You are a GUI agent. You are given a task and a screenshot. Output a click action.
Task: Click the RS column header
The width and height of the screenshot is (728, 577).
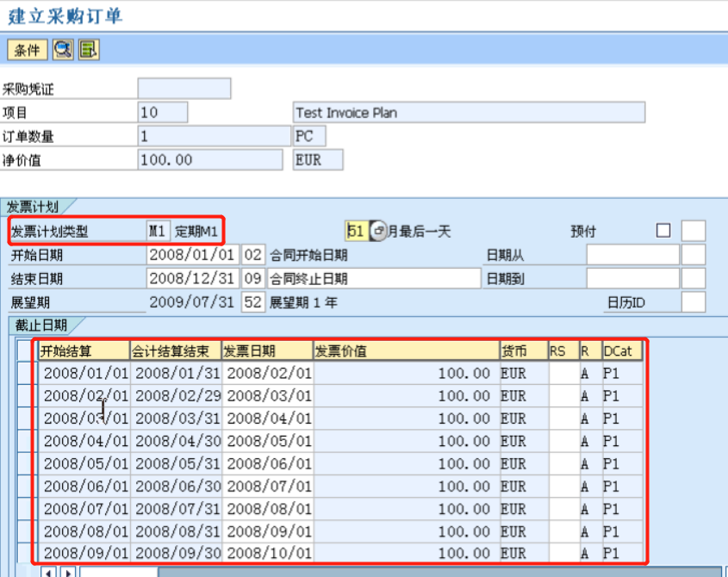coord(564,351)
